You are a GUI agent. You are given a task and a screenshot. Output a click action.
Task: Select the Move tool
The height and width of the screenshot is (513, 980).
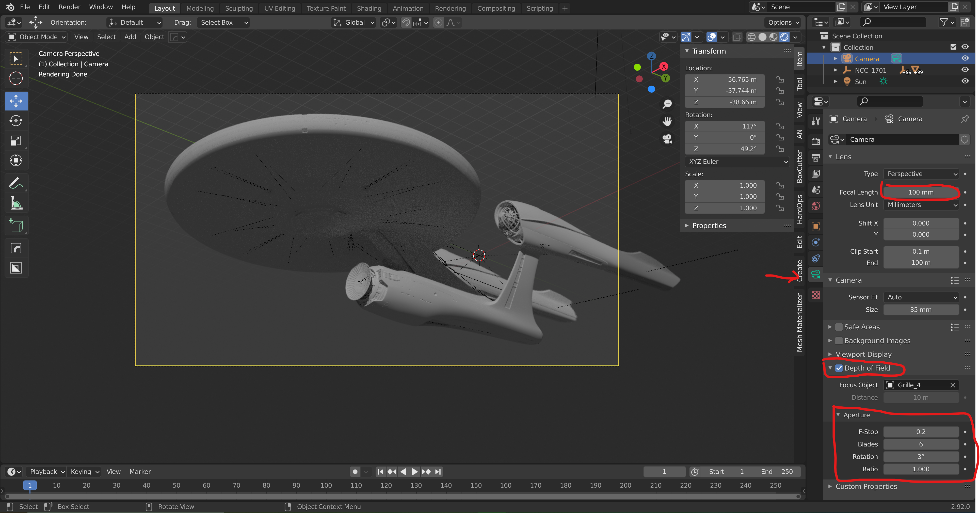tap(16, 101)
